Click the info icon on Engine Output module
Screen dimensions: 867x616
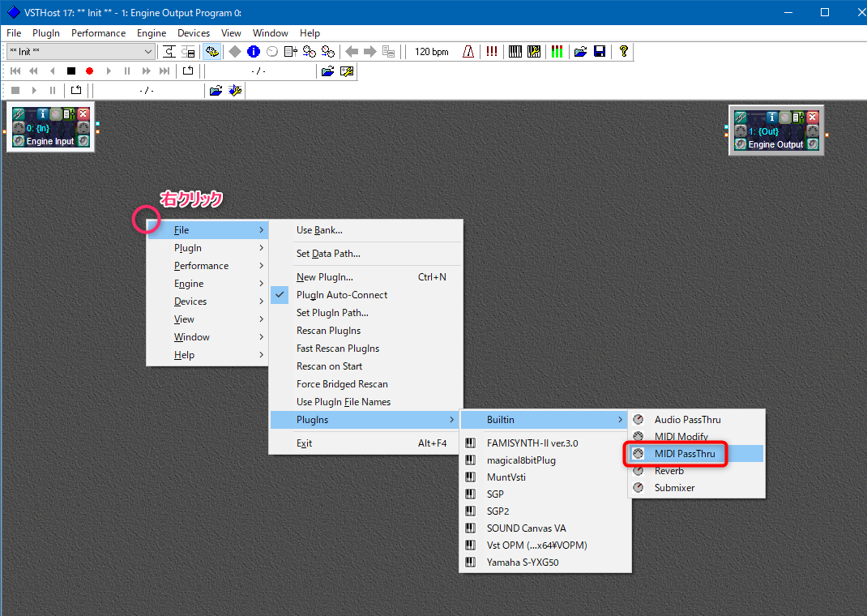[x=772, y=117]
